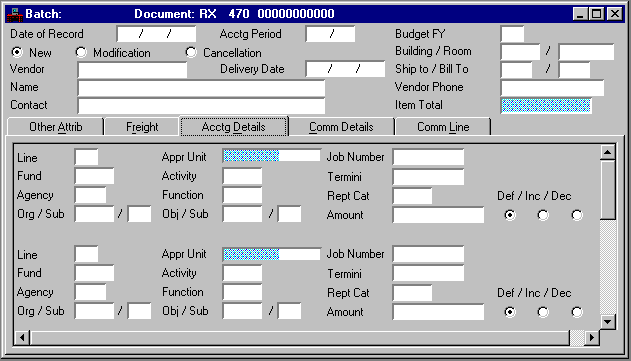Focus the first Agency field
This screenshot has height=361, width=631.
click(91, 195)
